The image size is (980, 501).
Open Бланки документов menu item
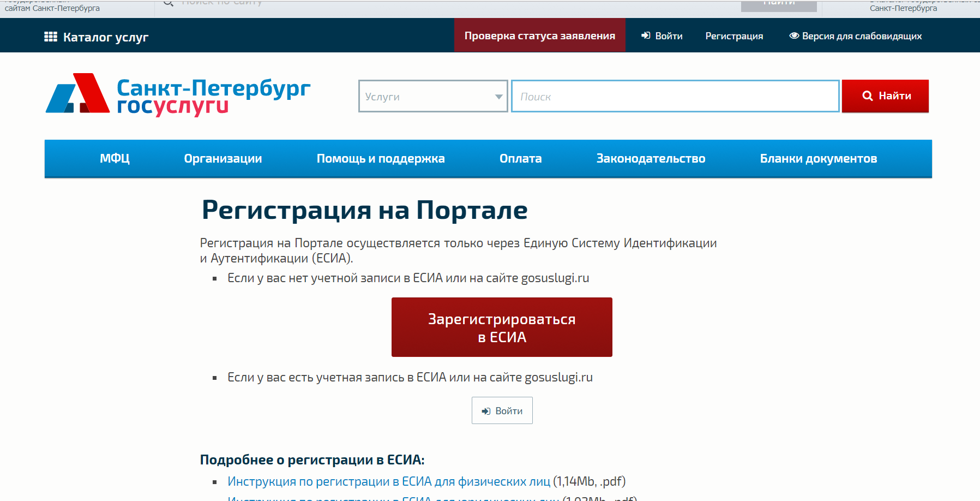(819, 158)
